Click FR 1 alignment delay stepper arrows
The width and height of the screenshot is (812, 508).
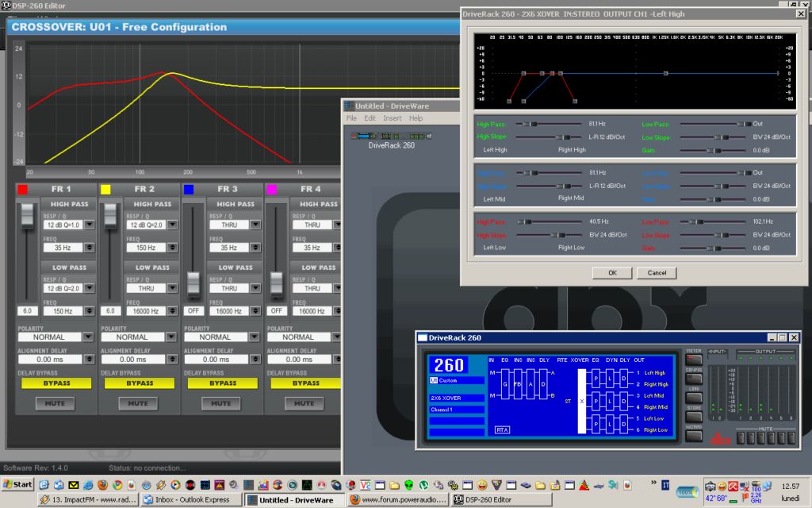coord(89,360)
